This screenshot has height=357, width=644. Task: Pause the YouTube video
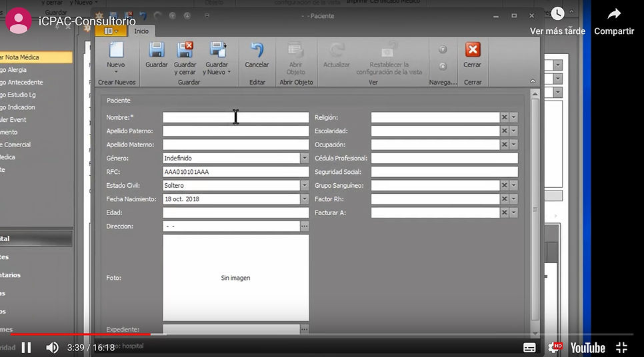tap(26, 348)
